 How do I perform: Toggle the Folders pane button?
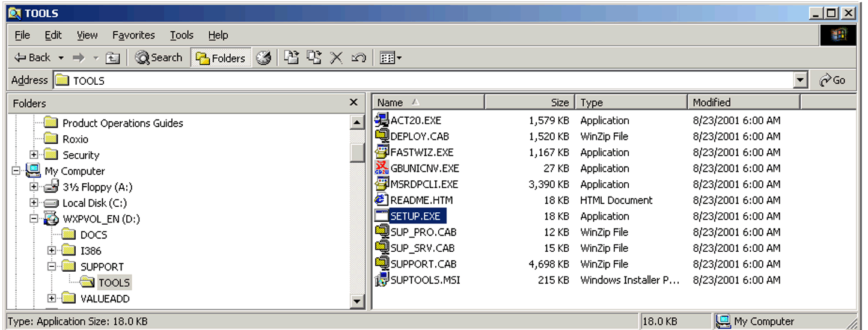tap(221, 58)
